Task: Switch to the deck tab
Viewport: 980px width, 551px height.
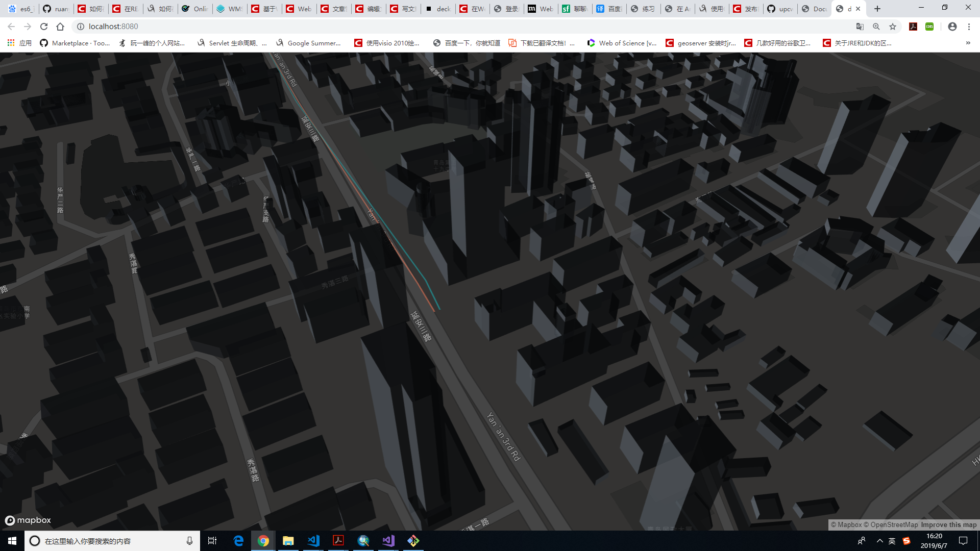Action: point(438,9)
